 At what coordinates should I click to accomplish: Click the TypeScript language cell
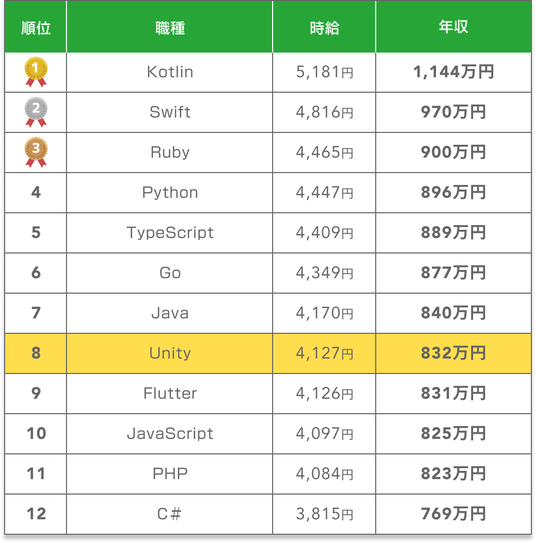click(x=169, y=233)
